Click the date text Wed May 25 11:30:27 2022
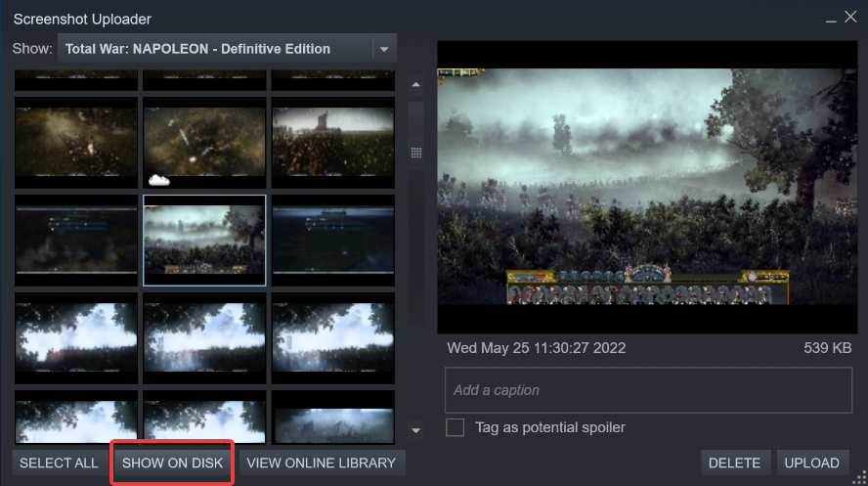Screen dimensions: 868x486 pyautogui.click(x=537, y=348)
